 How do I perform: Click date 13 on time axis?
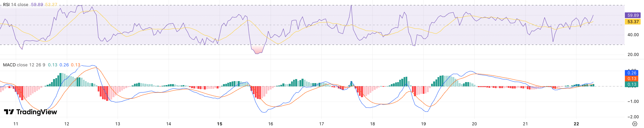118,124
